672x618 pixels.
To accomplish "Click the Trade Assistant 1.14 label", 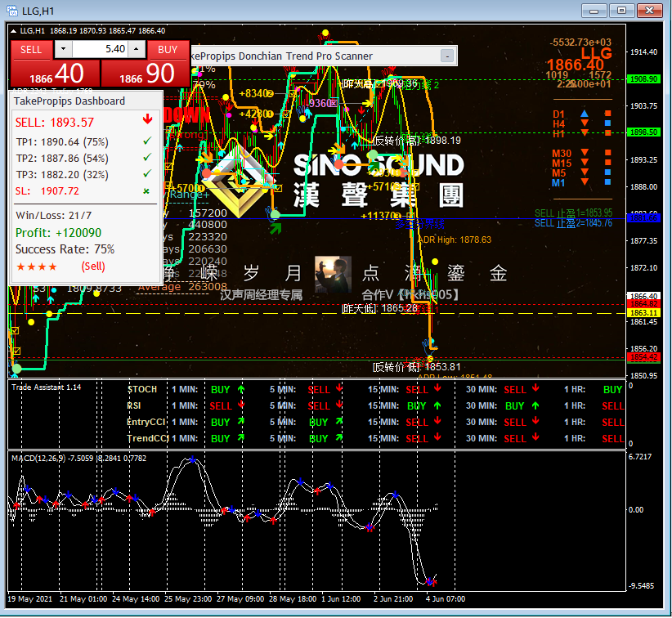I will [47, 387].
